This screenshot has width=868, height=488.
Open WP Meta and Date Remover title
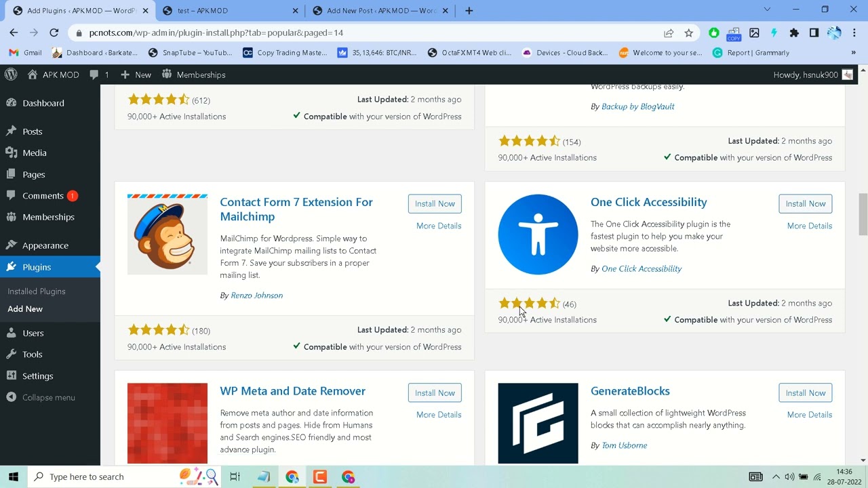pyautogui.click(x=293, y=391)
